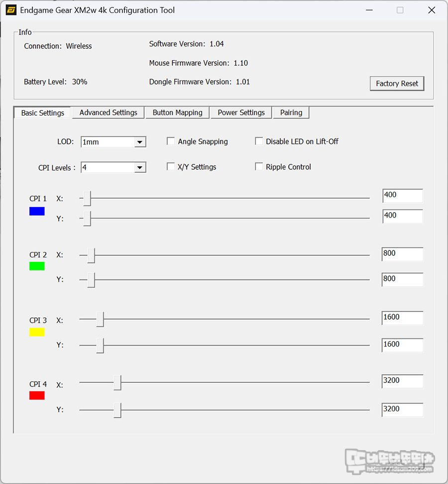Click the CPI 4 Y slider handle

click(117, 410)
